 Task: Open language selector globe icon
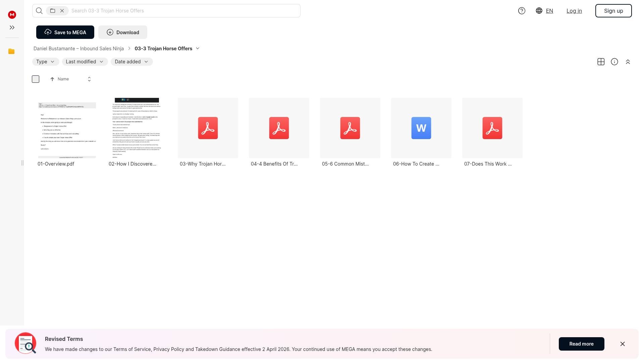tap(539, 11)
